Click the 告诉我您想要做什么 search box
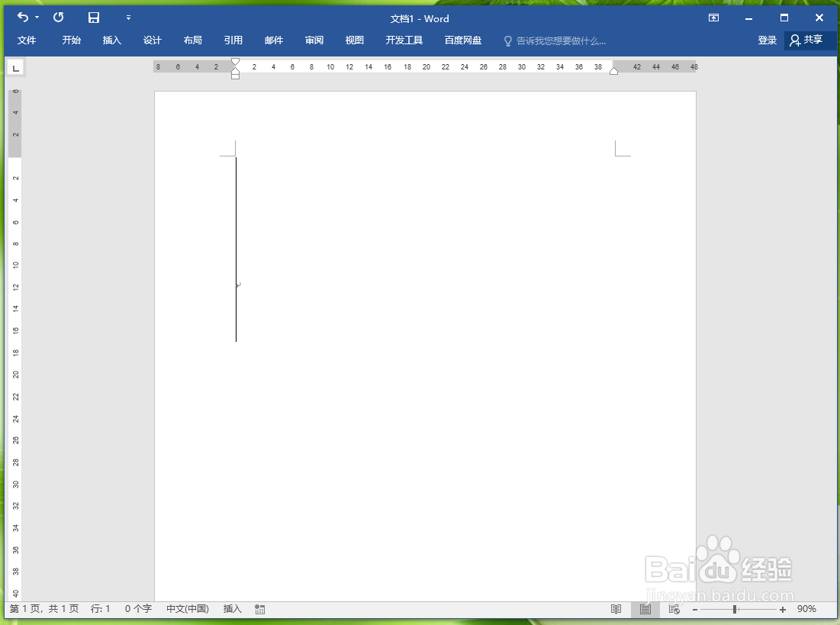 [x=561, y=40]
